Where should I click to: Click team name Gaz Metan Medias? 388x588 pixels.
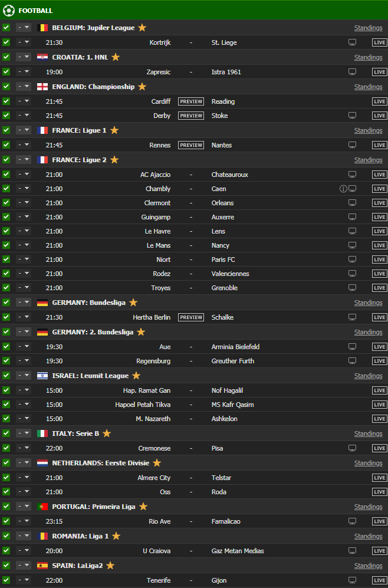(238, 551)
